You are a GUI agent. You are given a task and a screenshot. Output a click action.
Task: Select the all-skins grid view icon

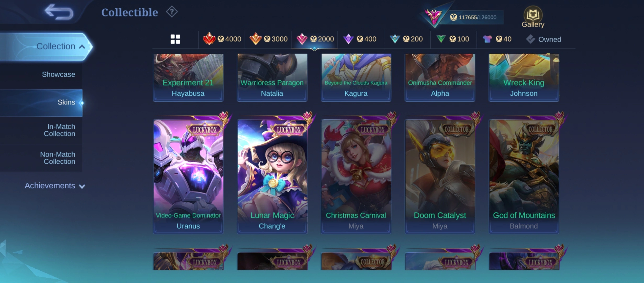(175, 39)
